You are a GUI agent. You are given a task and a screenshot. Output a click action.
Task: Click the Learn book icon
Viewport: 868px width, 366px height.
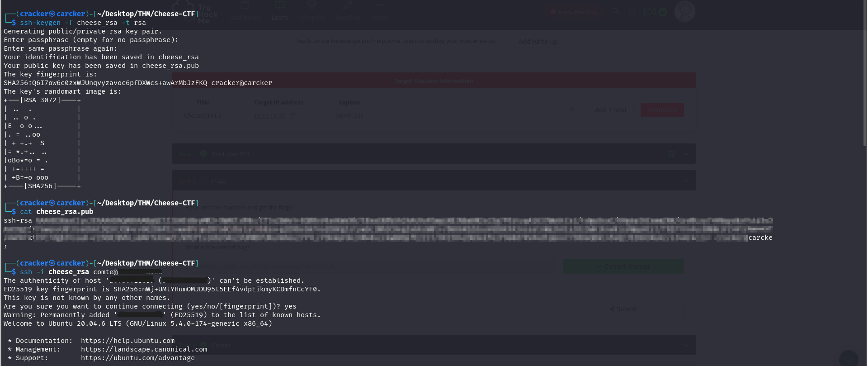click(279, 6)
